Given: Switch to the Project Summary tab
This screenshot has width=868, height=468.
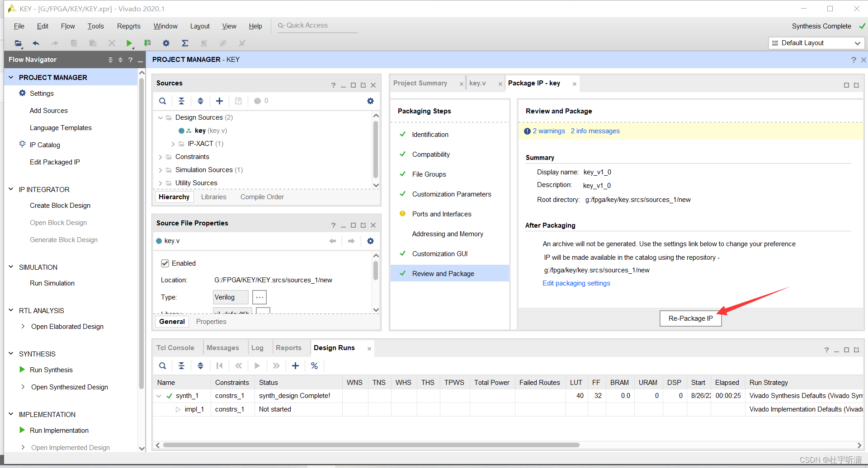Looking at the screenshot, I should point(420,83).
